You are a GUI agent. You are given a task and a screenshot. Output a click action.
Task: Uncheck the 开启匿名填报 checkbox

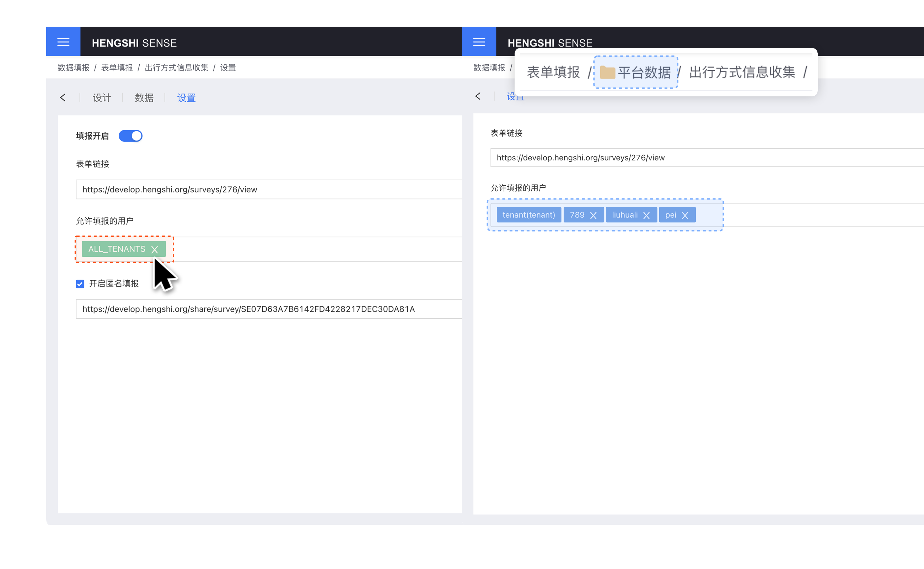click(80, 284)
